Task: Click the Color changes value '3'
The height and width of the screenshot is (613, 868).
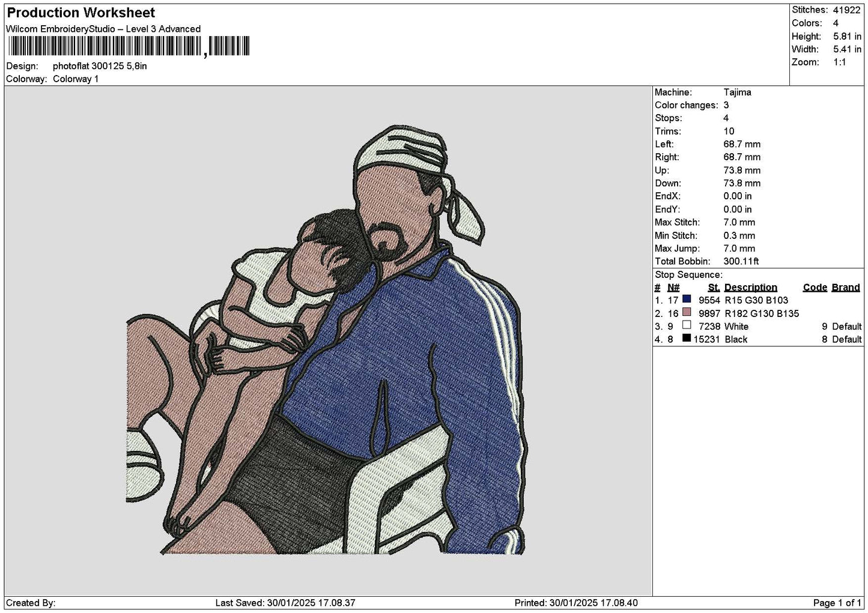Action: pyautogui.click(x=726, y=105)
